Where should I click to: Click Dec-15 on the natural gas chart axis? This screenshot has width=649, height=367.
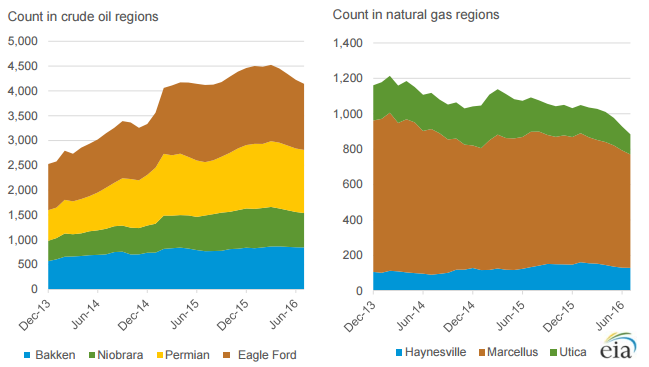pyautogui.click(x=559, y=317)
